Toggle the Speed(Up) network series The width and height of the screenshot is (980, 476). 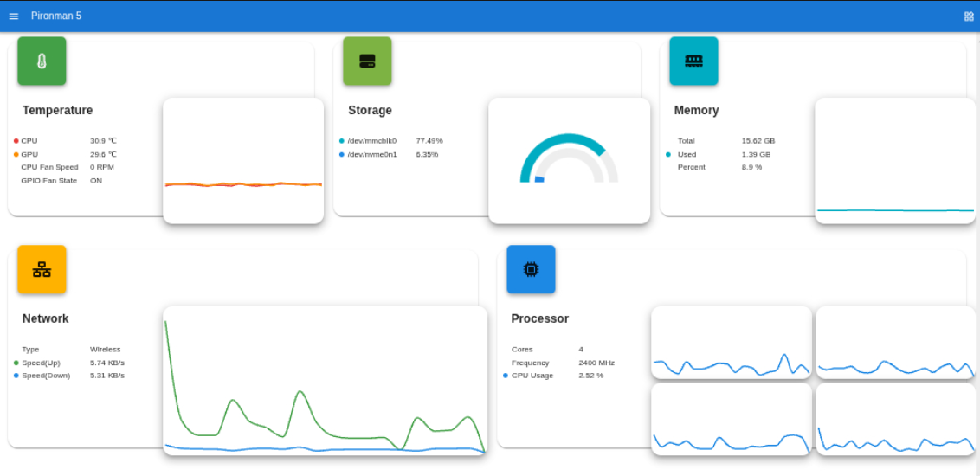pyautogui.click(x=16, y=363)
